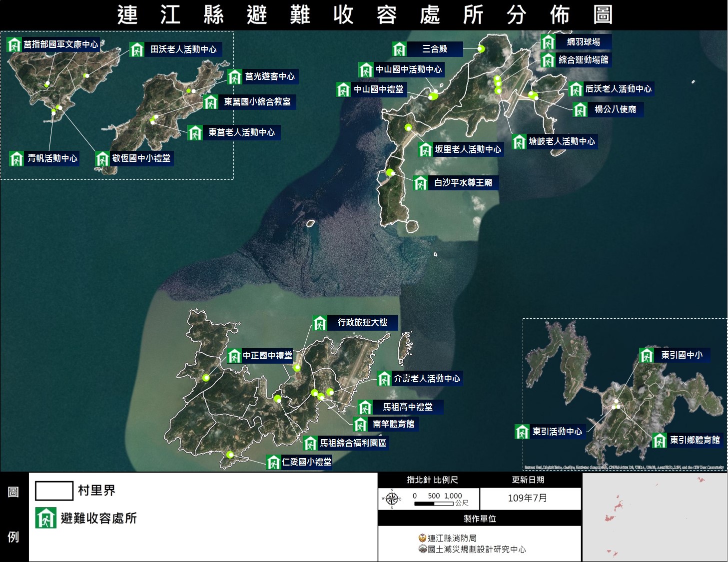Click the shelter icon of 東莒國小綜合教室
This screenshot has height=562, width=728.
click(211, 102)
